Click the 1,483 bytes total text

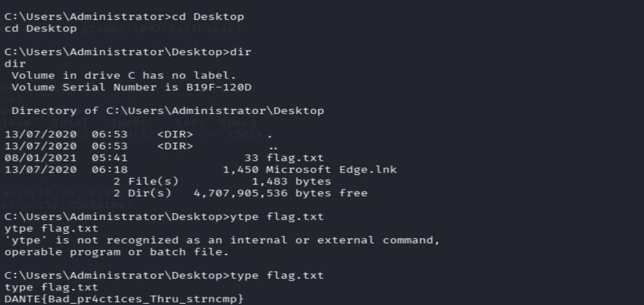click(x=291, y=181)
